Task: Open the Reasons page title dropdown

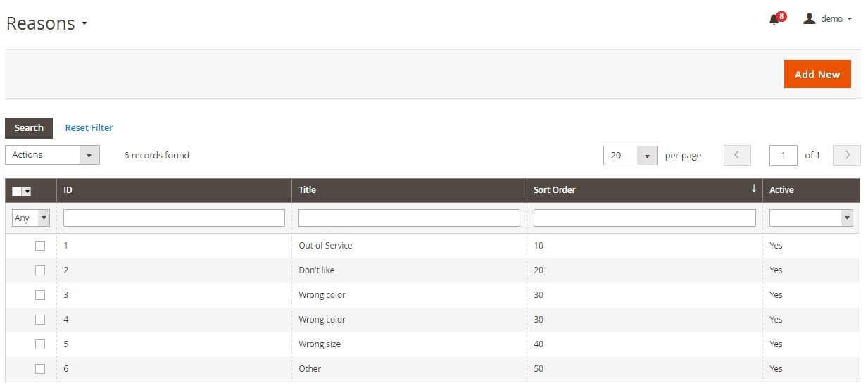Action: [84, 23]
